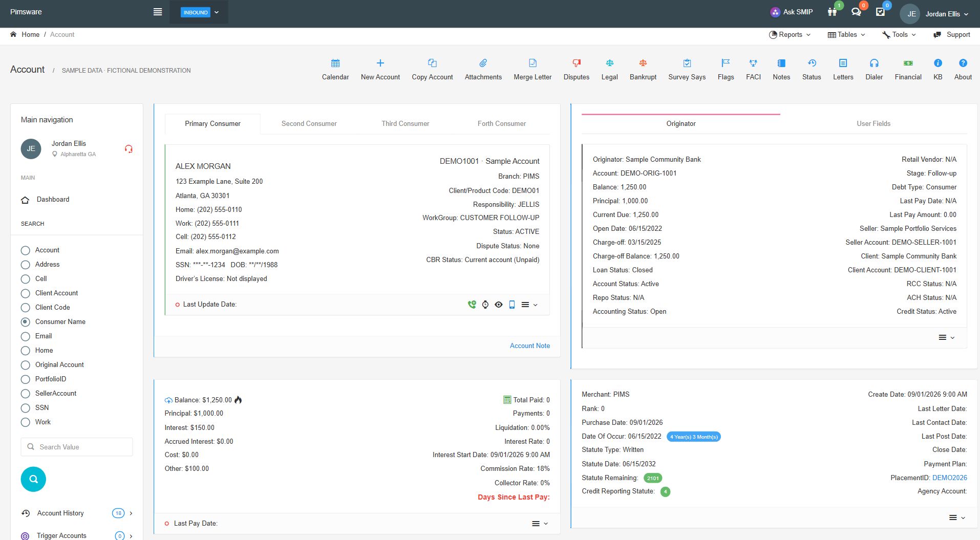Image resolution: width=980 pixels, height=540 pixels.
Task: Expand the Account History section
Action: (x=77, y=513)
